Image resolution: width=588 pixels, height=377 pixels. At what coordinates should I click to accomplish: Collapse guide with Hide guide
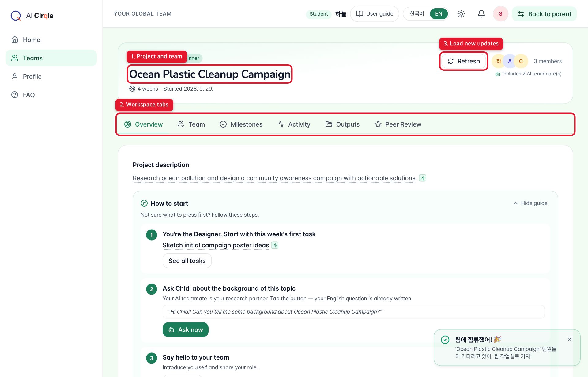(x=530, y=203)
